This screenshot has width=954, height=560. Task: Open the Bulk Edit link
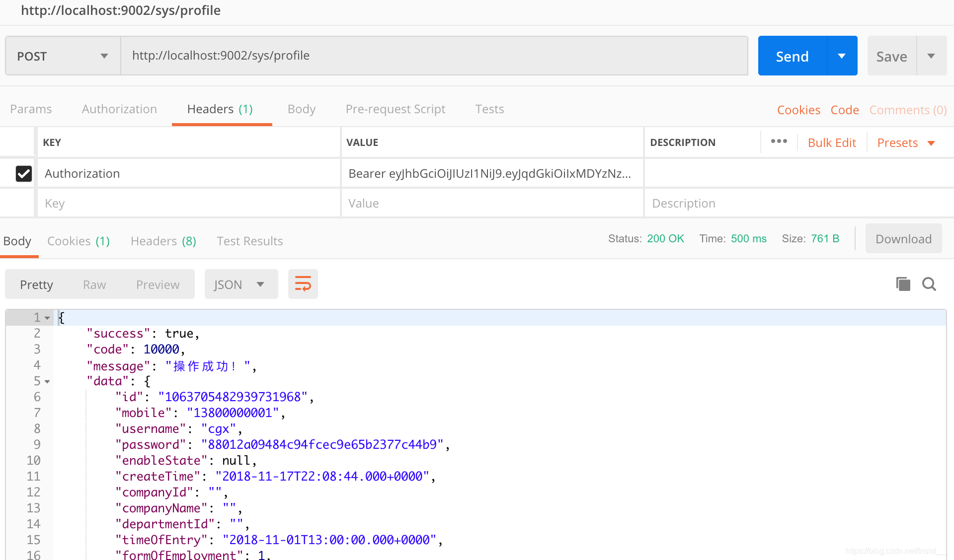pos(831,143)
